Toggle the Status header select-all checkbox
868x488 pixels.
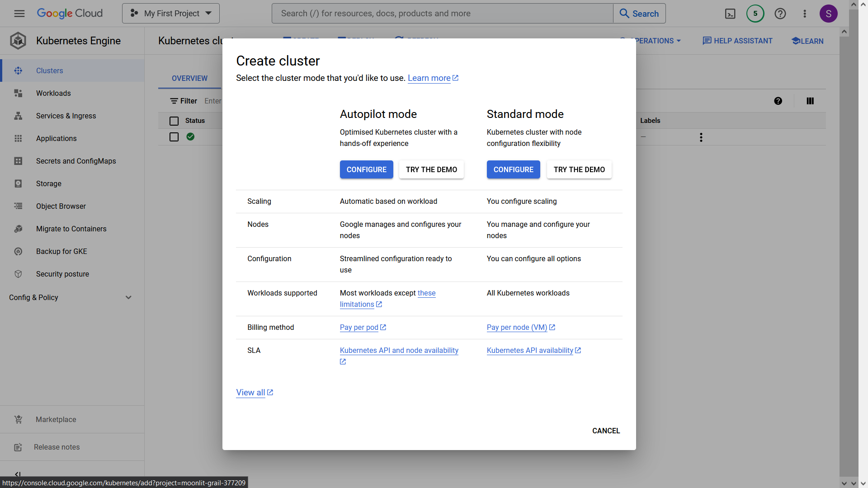tap(174, 121)
